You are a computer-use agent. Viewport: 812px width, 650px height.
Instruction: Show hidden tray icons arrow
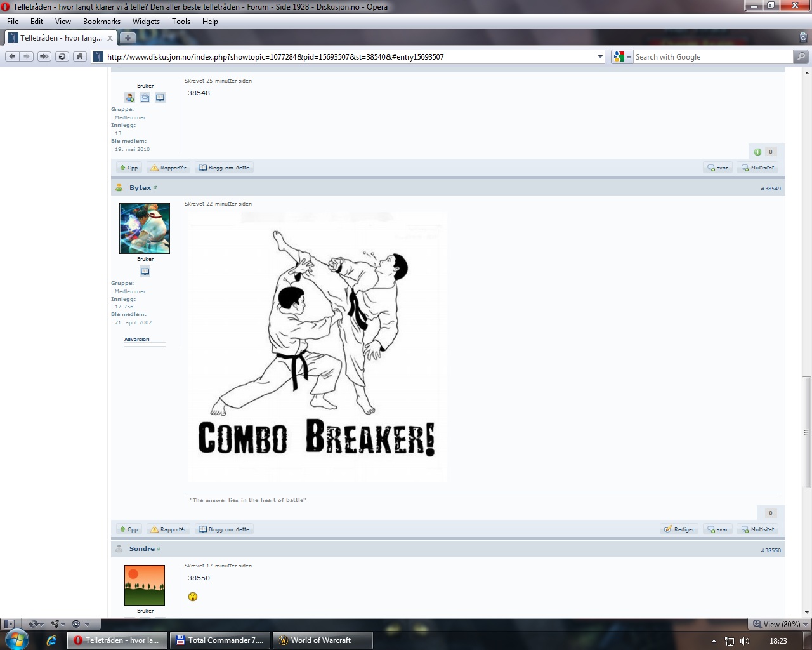click(x=714, y=641)
